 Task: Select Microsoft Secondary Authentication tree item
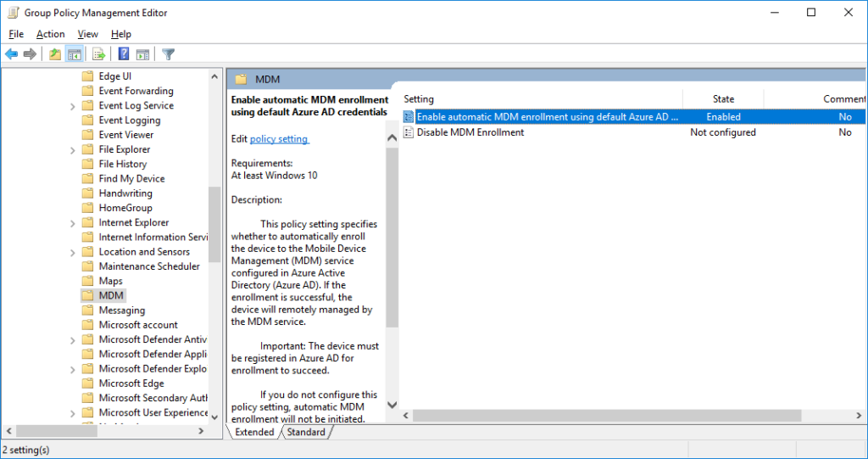pyautogui.click(x=153, y=397)
